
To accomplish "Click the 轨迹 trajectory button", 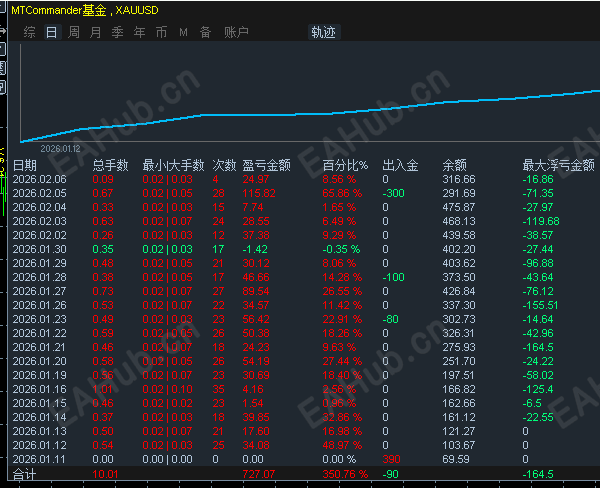I will (x=324, y=32).
